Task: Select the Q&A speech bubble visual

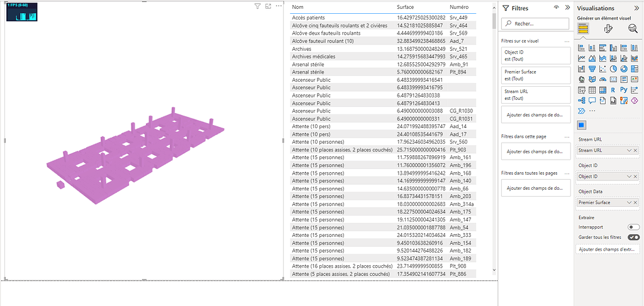Action: coord(592,101)
